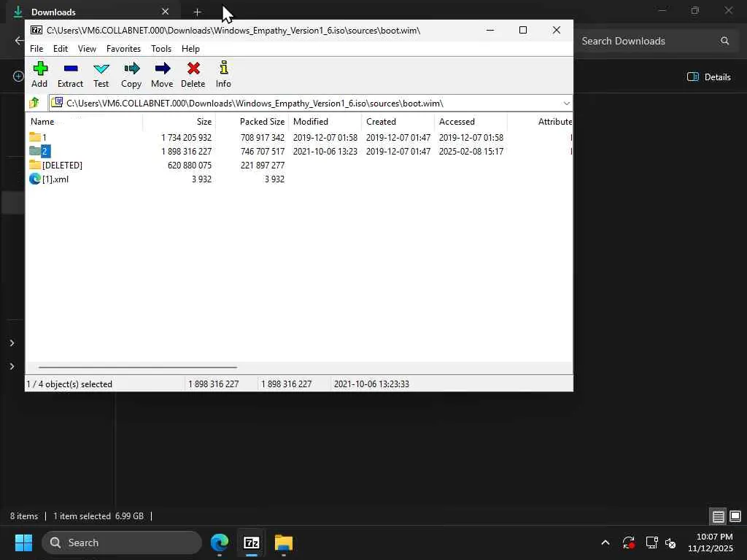Select folder icon named 1
Image resolution: width=747 pixels, height=560 pixels.
[x=35, y=137]
